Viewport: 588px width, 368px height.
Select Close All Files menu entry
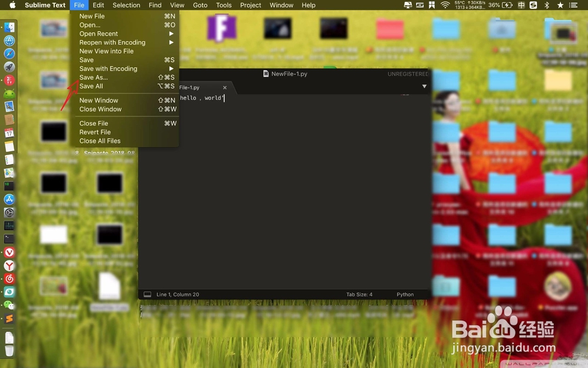click(124, 141)
